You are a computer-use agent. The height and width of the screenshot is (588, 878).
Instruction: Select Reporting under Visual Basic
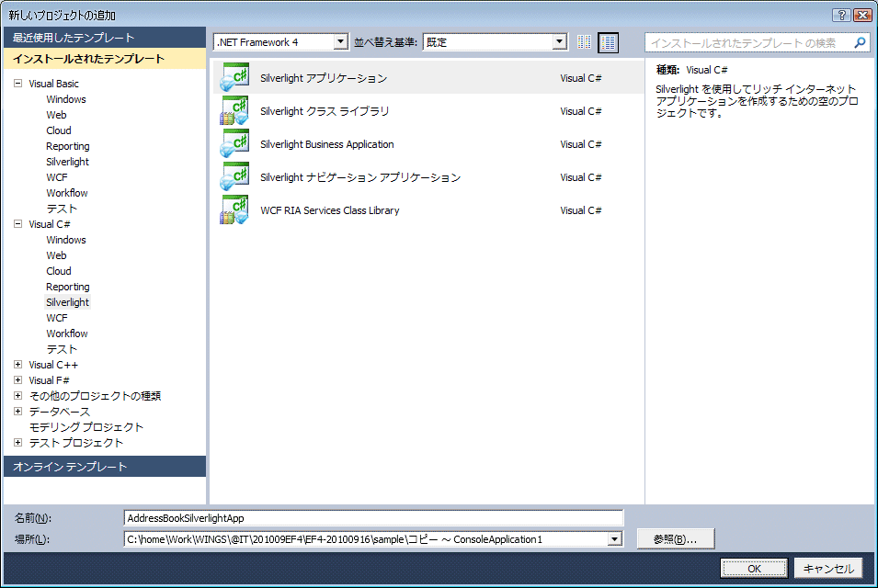[68, 146]
